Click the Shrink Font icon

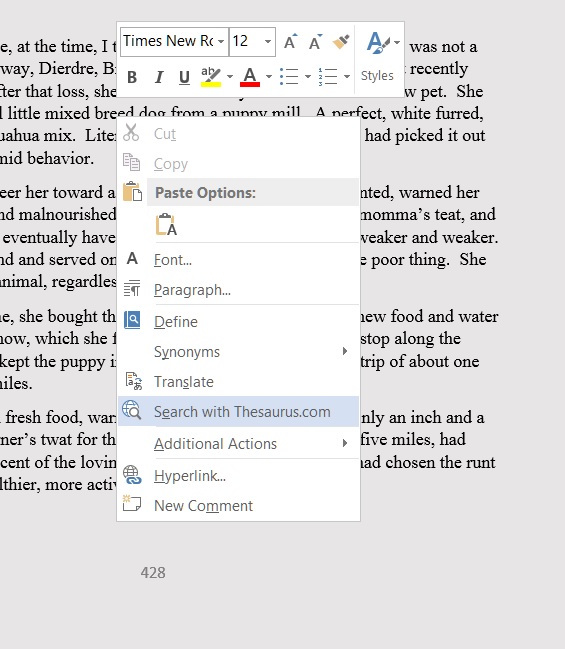point(316,41)
